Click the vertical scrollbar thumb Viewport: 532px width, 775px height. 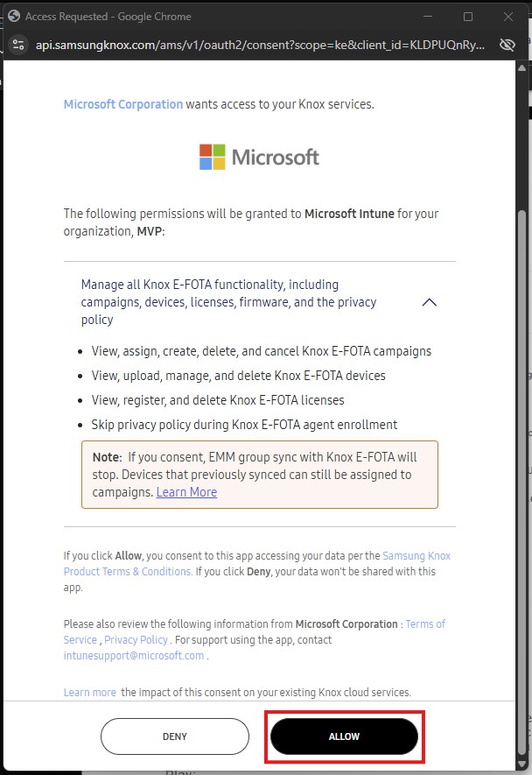521,482
